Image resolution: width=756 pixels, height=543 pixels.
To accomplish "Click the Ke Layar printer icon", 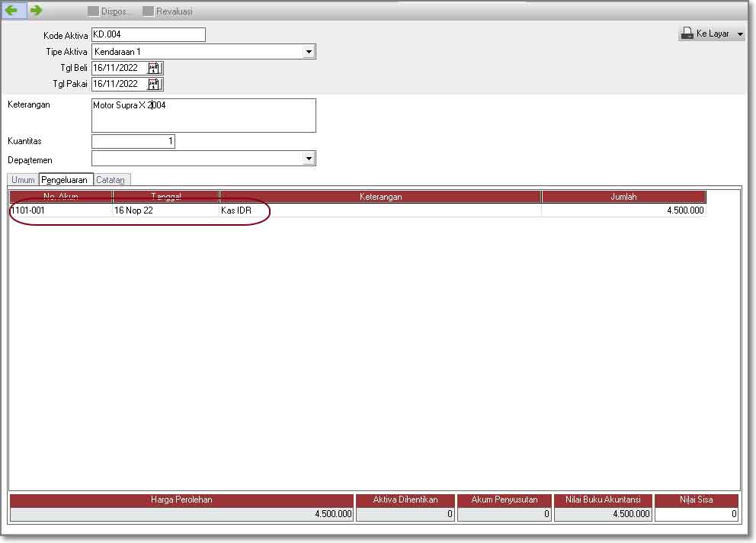I will coord(687,34).
